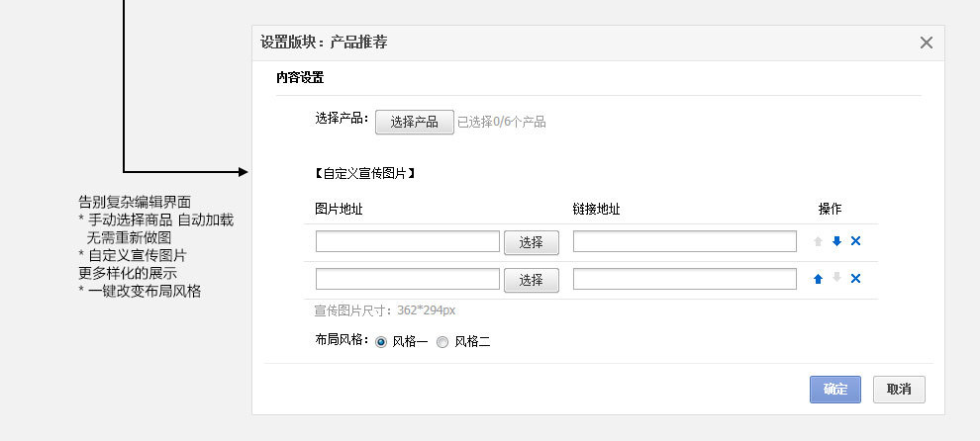The image size is (980, 441).
Task: Click 选择 beside the first image address
Action: coord(531,242)
